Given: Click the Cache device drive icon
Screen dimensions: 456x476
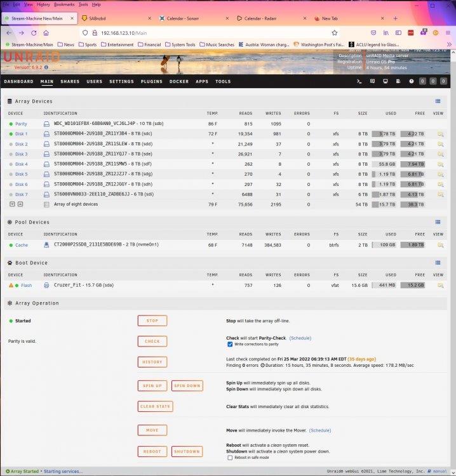Looking at the screenshot, I should (46, 245).
